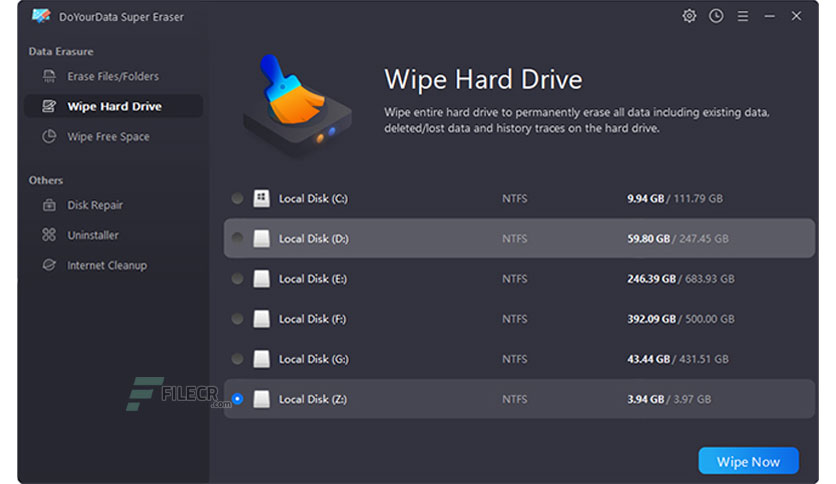
Task: Close the Super Eraser window
Action: click(796, 16)
